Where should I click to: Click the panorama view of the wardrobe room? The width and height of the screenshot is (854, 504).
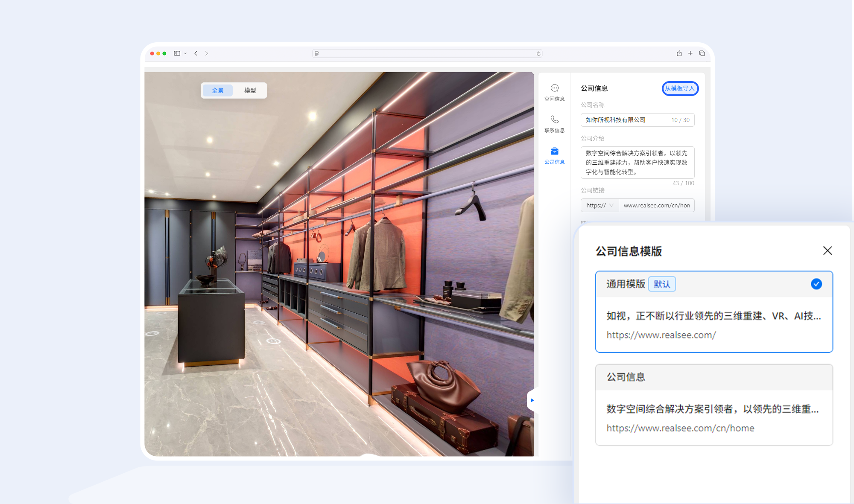339,264
